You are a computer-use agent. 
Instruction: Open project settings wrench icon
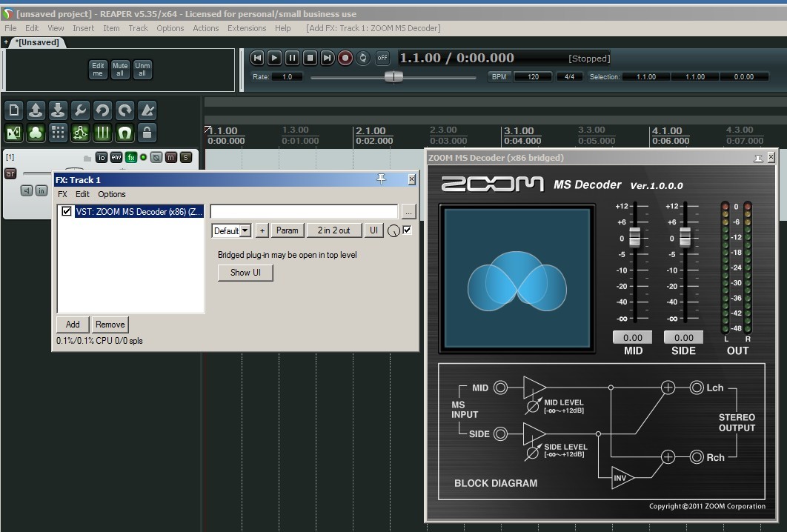click(x=80, y=110)
